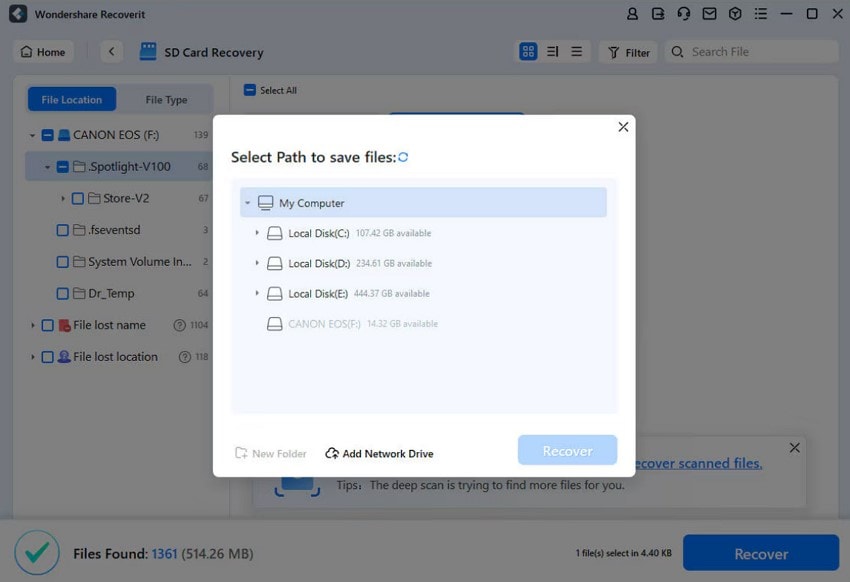Click into the Search File field
This screenshot has width=850, height=582.
(751, 51)
